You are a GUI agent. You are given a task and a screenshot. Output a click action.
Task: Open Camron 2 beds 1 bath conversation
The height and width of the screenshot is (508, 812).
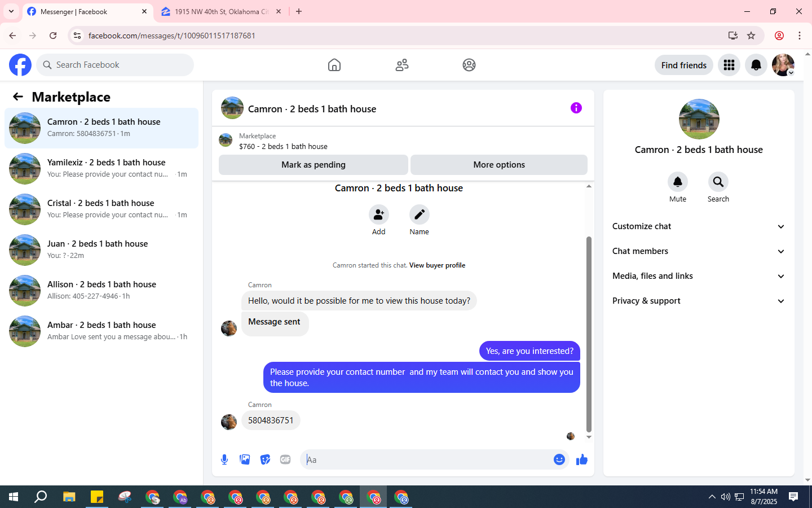coord(101,128)
